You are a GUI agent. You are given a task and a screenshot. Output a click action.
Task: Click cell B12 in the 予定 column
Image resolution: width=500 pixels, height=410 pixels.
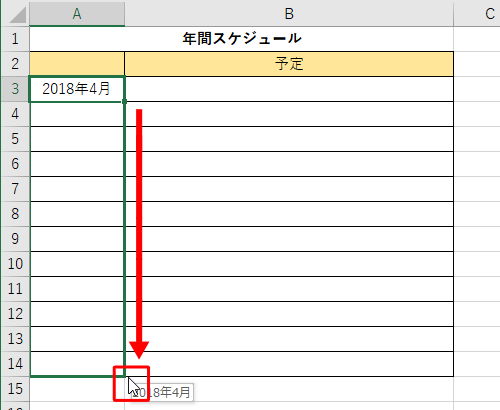click(x=289, y=314)
